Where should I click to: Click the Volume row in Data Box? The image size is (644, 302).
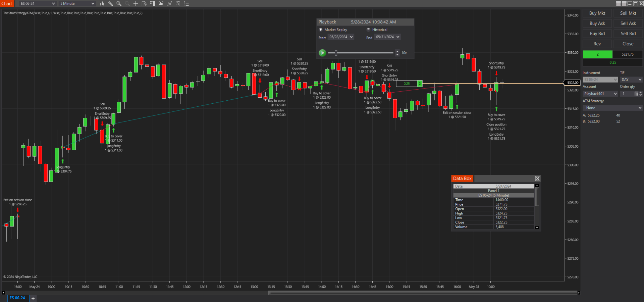pos(494,227)
